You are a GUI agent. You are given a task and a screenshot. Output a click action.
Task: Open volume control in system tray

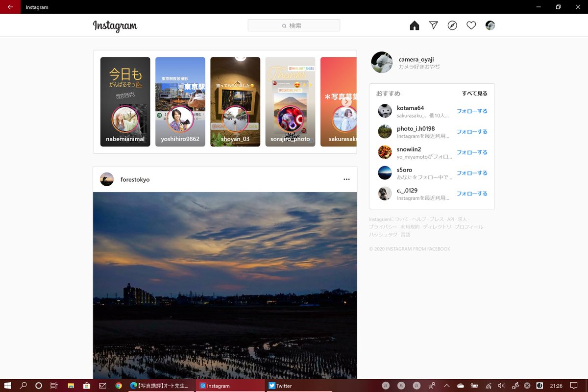click(501, 386)
